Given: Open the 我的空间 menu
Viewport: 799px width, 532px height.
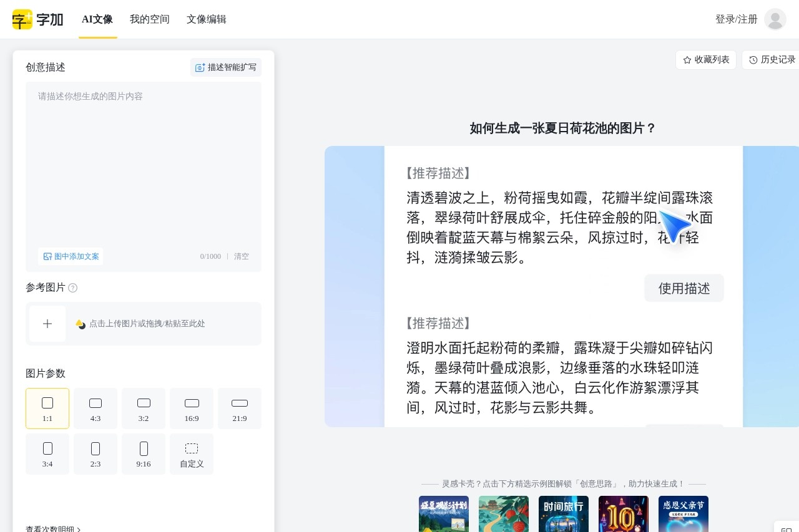Looking at the screenshot, I should [149, 19].
